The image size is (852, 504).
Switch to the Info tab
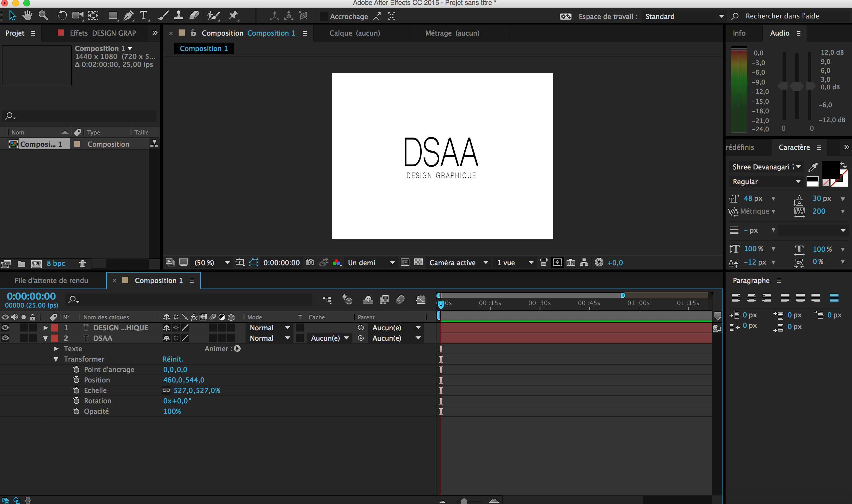pos(739,33)
